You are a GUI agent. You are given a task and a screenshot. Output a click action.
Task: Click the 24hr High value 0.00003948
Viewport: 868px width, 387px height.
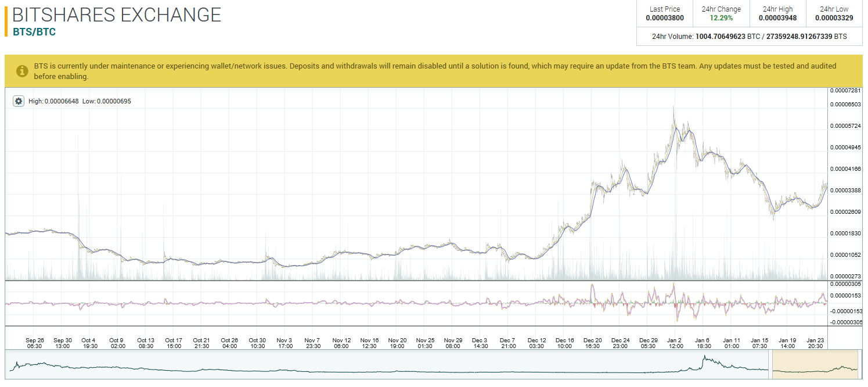click(x=777, y=18)
